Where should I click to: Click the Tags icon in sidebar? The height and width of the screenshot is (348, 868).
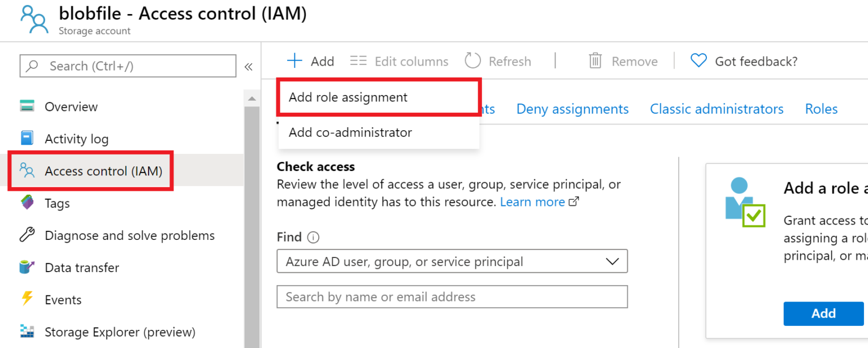point(27,203)
